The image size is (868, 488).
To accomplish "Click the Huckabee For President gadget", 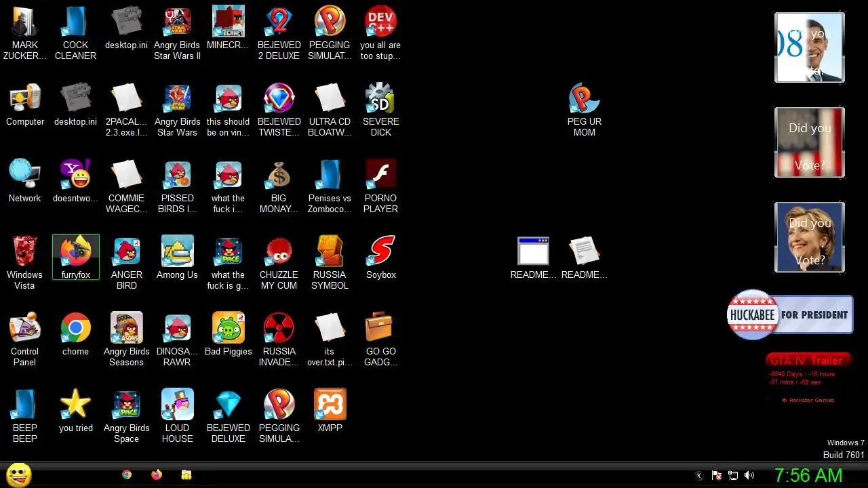I will click(790, 314).
